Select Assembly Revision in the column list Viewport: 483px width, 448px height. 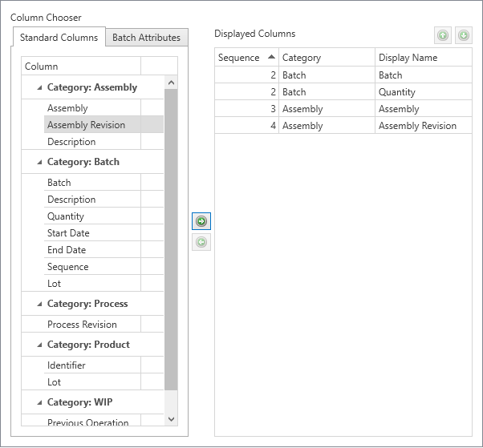pyautogui.click(x=86, y=125)
